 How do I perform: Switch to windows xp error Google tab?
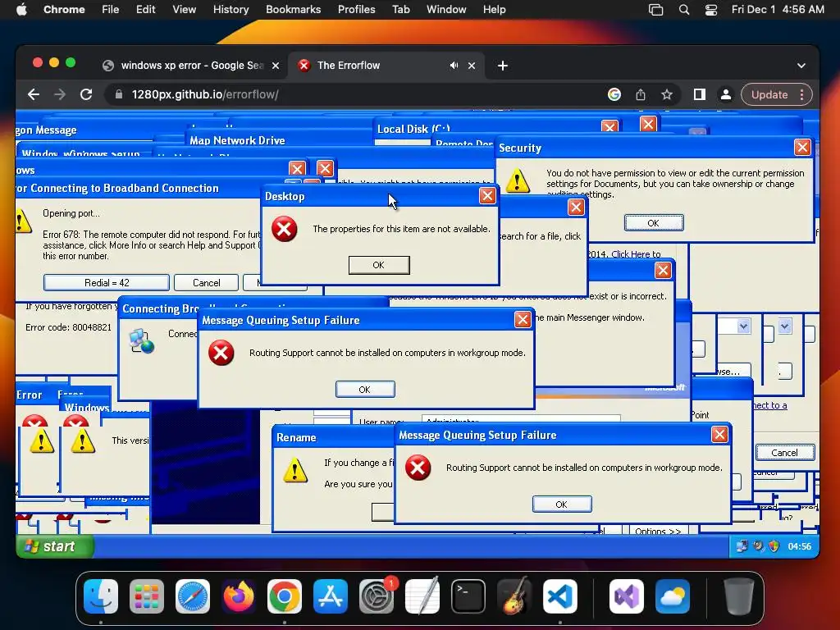[x=190, y=66]
